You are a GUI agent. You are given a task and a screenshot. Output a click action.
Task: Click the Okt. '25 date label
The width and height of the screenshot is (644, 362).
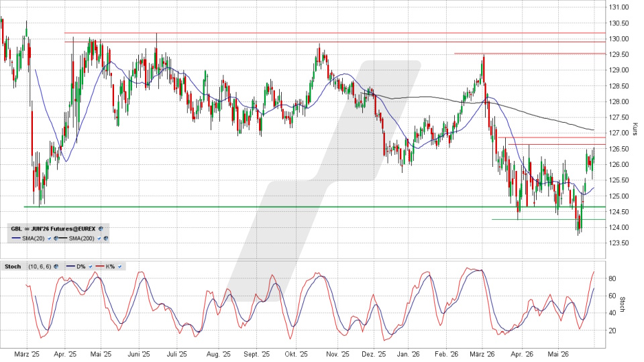click(296, 354)
